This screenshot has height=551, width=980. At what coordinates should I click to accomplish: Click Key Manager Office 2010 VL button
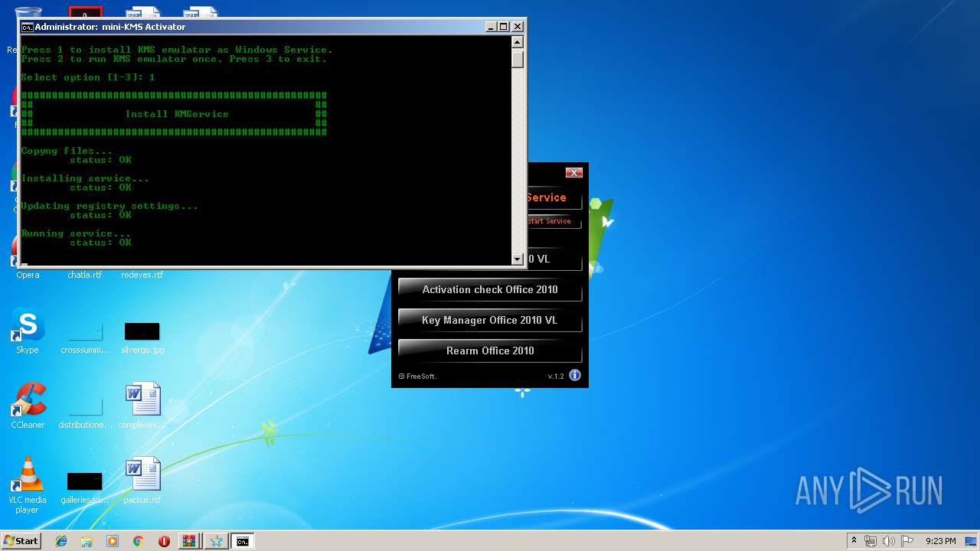490,321
